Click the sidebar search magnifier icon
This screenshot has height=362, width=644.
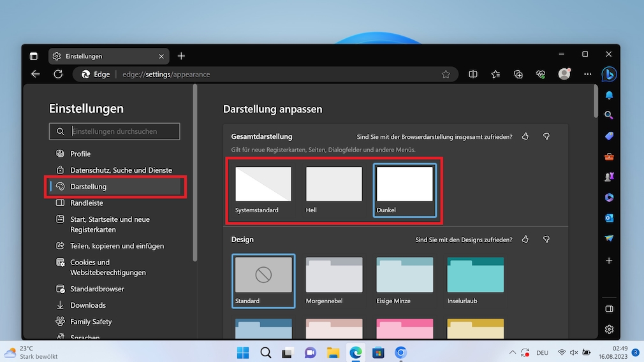(609, 115)
